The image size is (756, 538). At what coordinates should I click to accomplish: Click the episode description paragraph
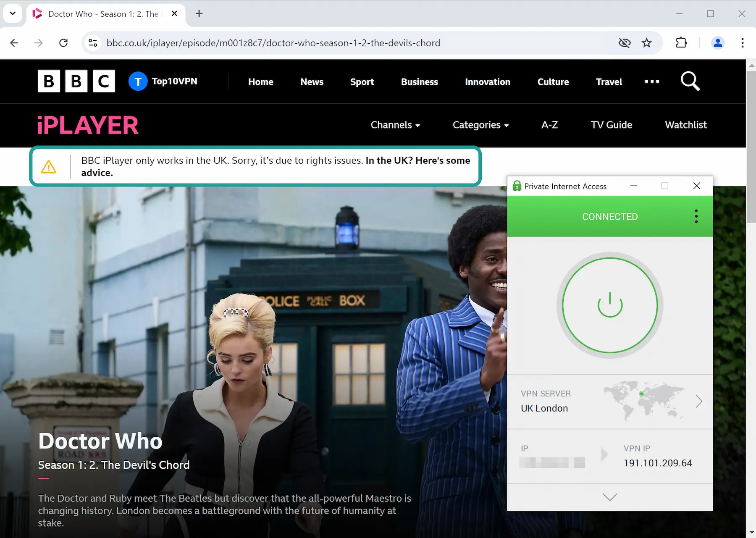[x=225, y=510]
